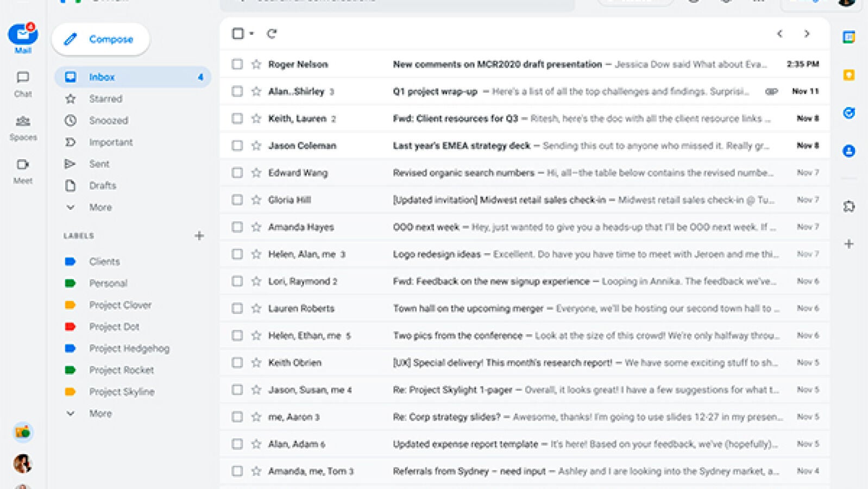
Task: Open the Drafts folder
Action: 102,186
